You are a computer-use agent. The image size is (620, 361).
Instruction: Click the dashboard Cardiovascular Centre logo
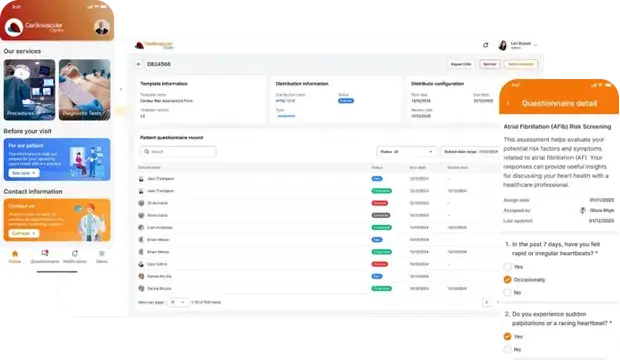click(x=154, y=45)
